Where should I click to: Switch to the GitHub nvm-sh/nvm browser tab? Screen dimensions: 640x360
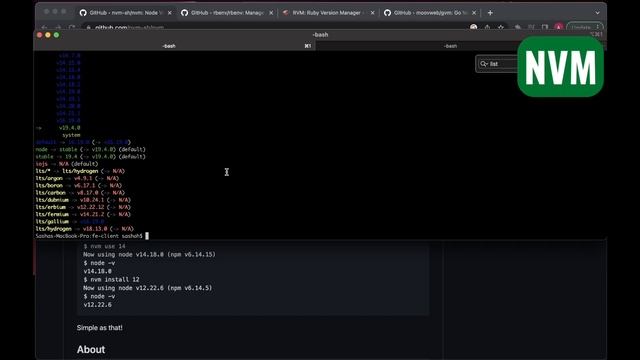point(126,13)
